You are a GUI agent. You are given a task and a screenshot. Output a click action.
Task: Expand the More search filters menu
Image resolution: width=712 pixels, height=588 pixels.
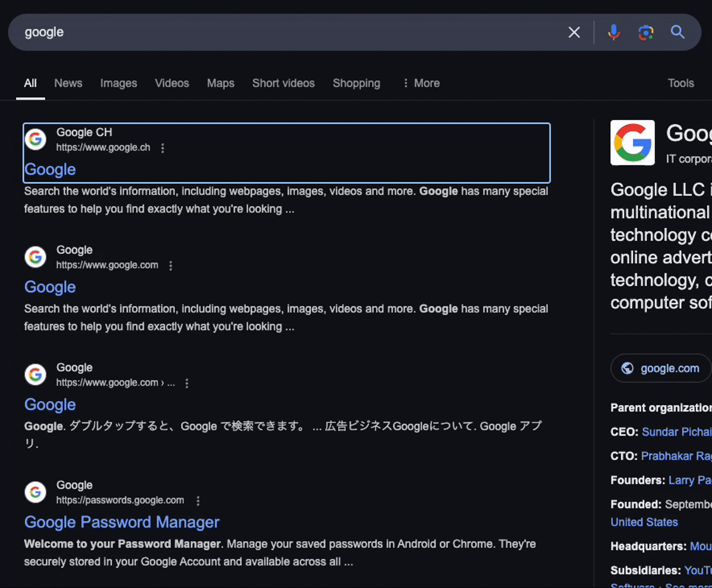(421, 83)
